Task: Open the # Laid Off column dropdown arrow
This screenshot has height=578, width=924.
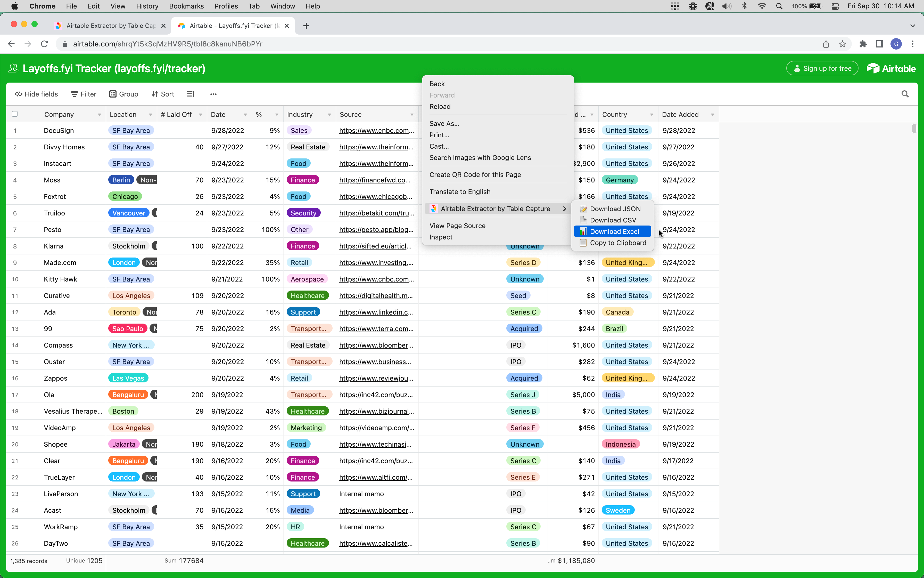Action: [201, 115]
